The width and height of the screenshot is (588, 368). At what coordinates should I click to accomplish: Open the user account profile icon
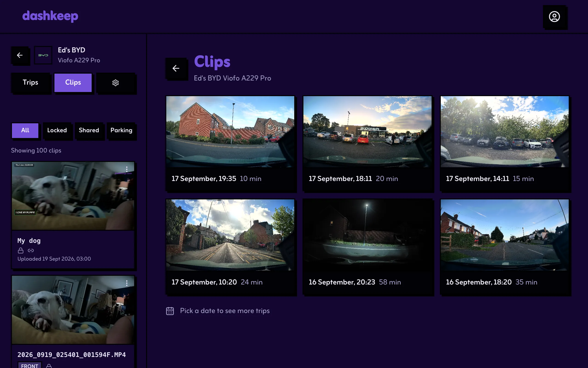pos(554,17)
